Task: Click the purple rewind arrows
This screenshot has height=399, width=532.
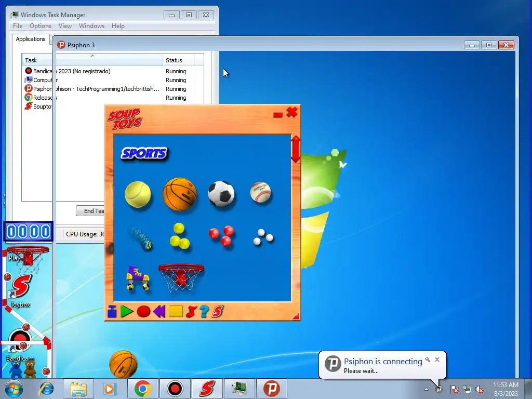Action: pos(159,312)
